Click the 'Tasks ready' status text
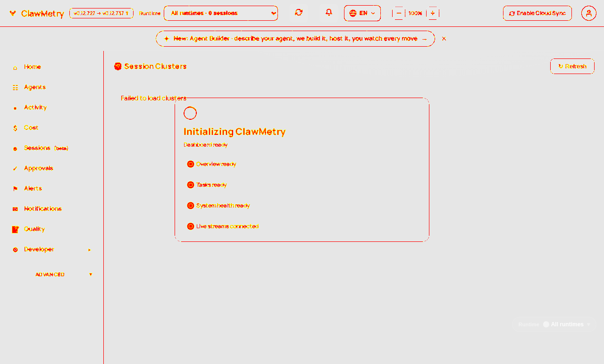 coord(211,185)
